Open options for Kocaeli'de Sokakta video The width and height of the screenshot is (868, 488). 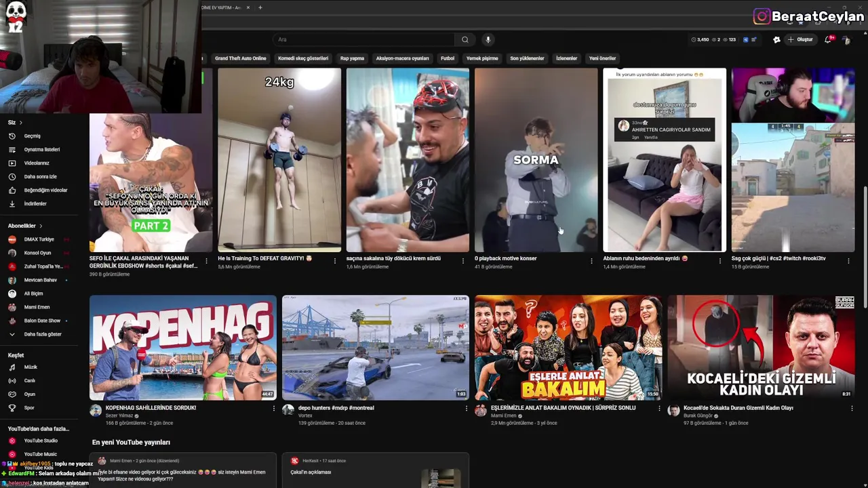[x=852, y=409]
